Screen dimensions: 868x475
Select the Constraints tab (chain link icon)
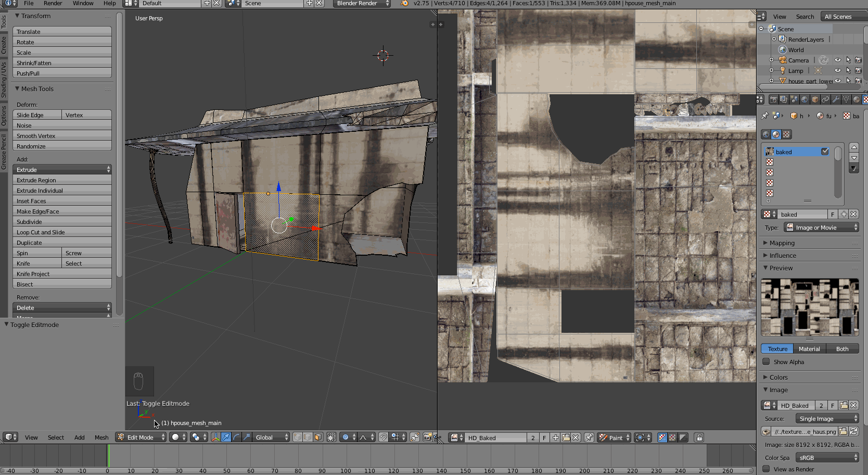pos(825,99)
